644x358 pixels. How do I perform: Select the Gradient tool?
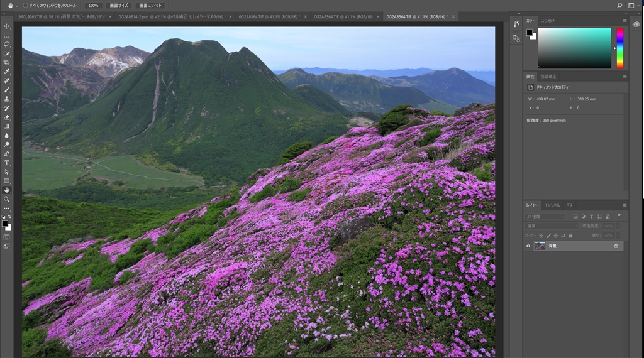coord(7,126)
